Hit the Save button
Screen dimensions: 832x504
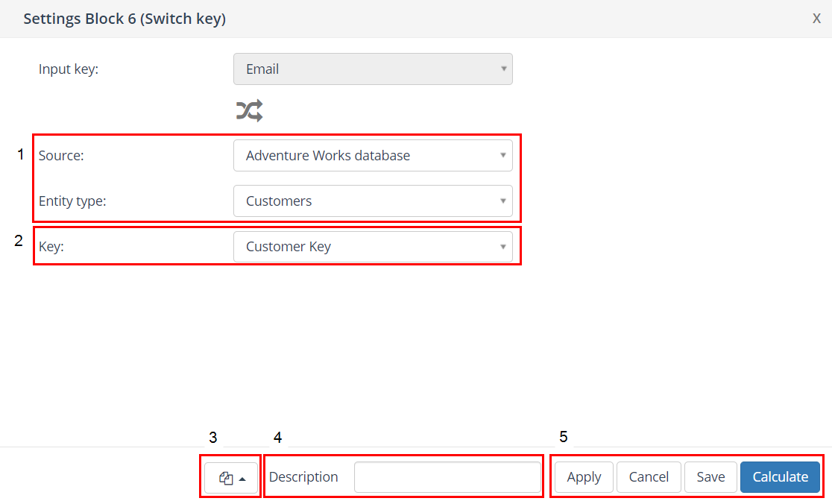click(x=710, y=477)
